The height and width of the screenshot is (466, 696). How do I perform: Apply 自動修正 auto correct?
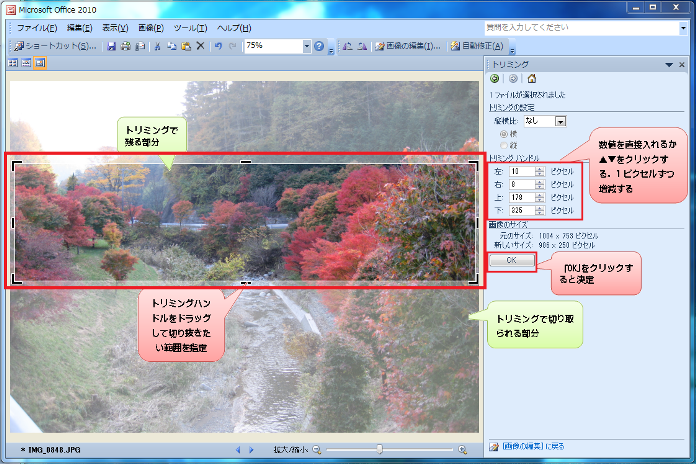(477, 46)
